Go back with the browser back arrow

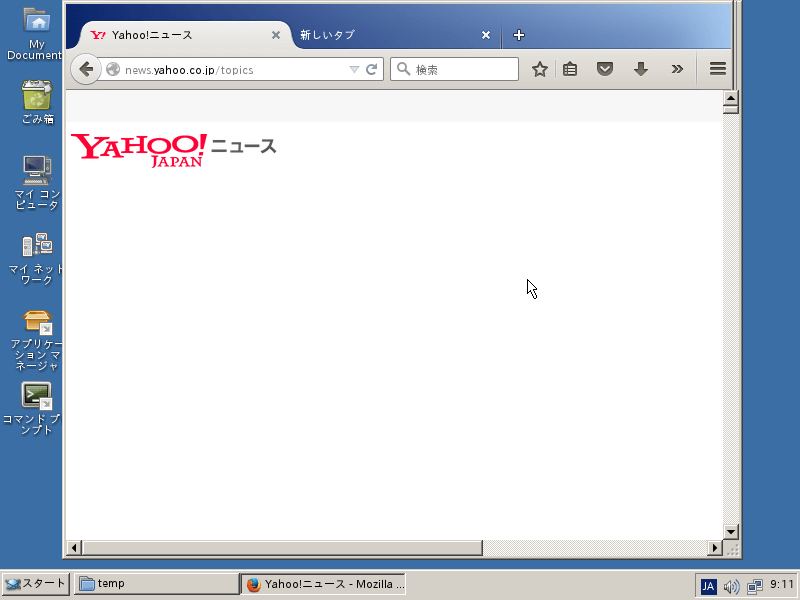[86, 69]
